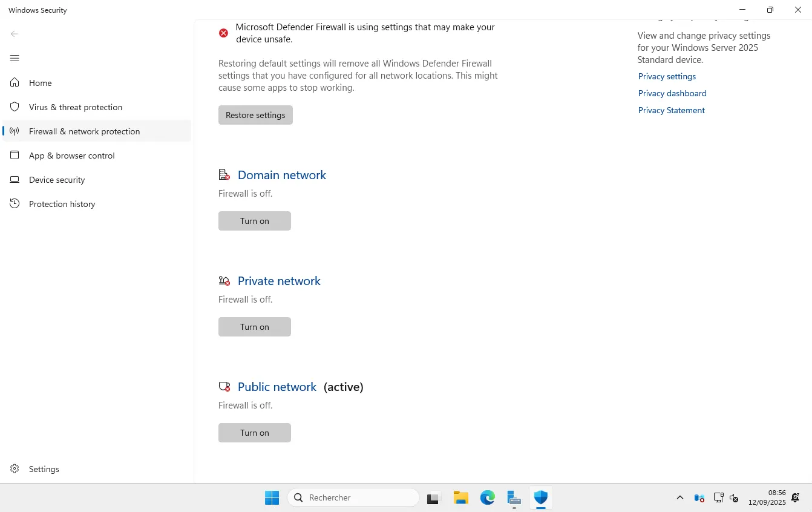Open the Public network settings link

[x=277, y=387]
